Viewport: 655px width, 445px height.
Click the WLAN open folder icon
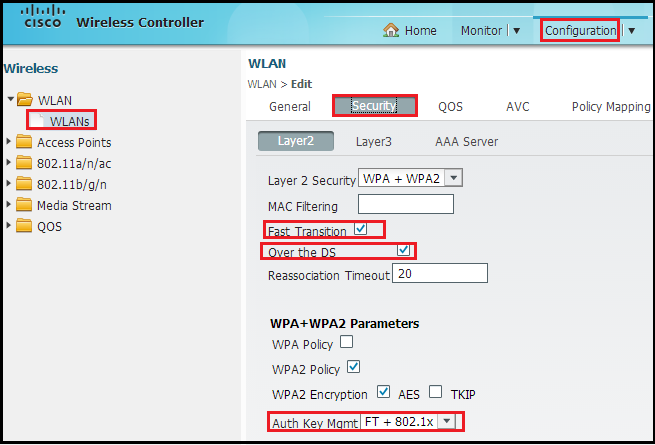[x=26, y=101]
